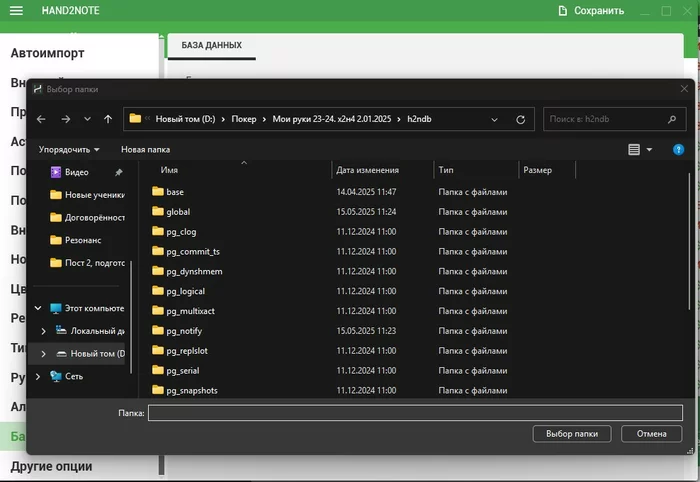
Task: Click file list vertical scrollbar
Action: pos(690,241)
